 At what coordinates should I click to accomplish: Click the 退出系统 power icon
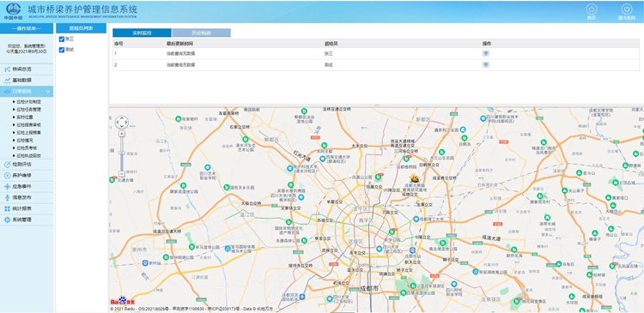pyautogui.click(x=626, y=9)
